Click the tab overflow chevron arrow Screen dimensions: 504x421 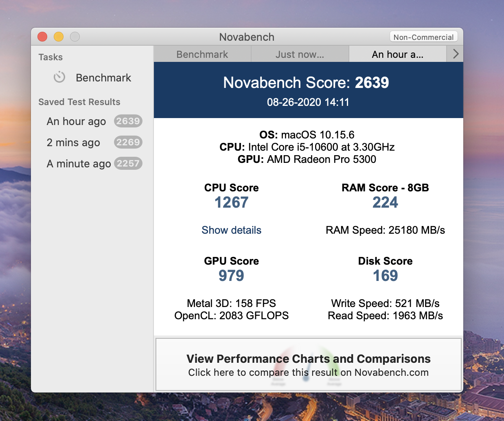pyautogui.click(x=456, y=54)
